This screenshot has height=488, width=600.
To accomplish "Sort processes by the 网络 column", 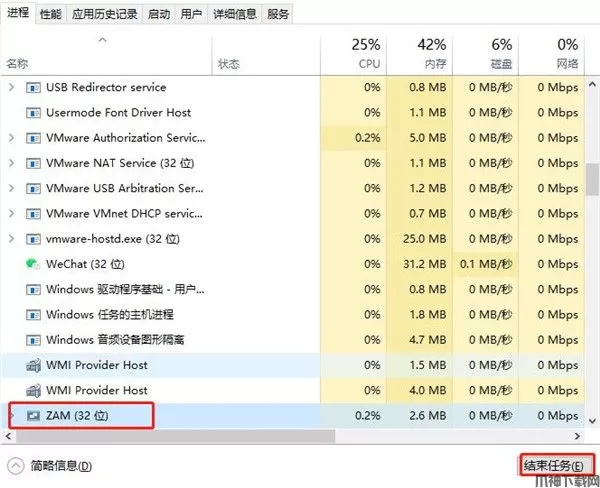I will pyautogui.click(x=551, y=56).
